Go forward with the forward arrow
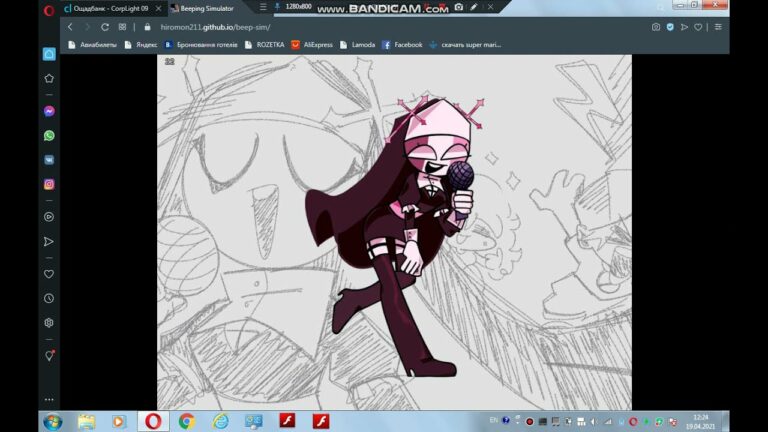Viewport: 768px width, 432px height. point(87,27)
